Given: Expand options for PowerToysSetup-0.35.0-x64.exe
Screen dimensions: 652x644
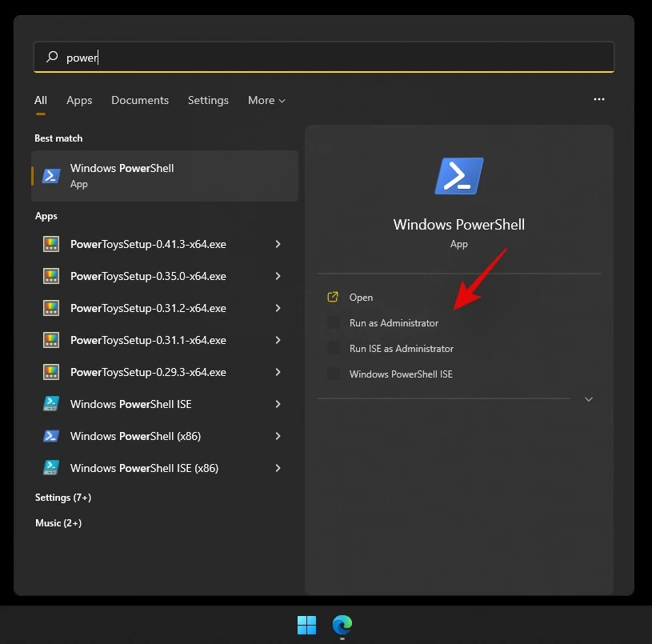Looking at the screenshot, I should [x=278, y=276].
